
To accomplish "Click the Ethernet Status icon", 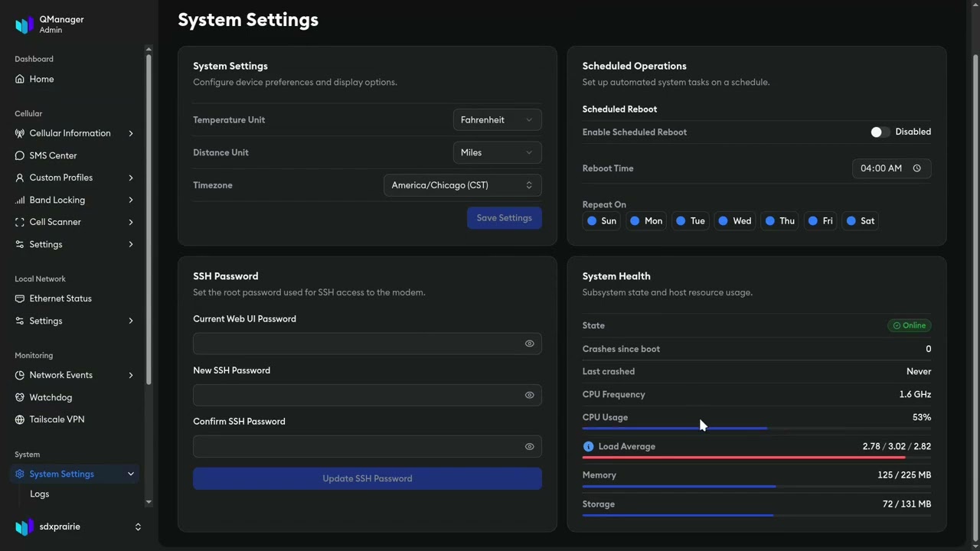I will click(20, 298).
